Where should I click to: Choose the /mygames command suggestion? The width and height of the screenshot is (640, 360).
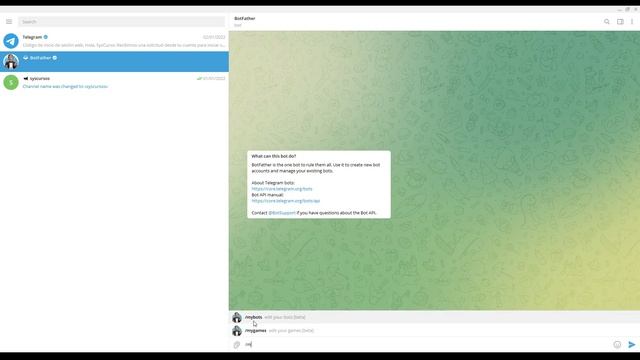tap(434, 331)
